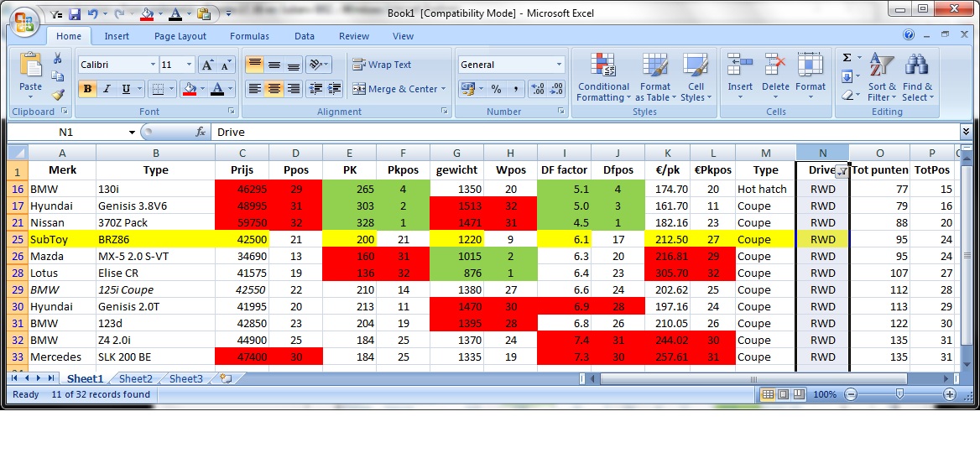Set Middle Align vertical alignment

click(274, 65)
